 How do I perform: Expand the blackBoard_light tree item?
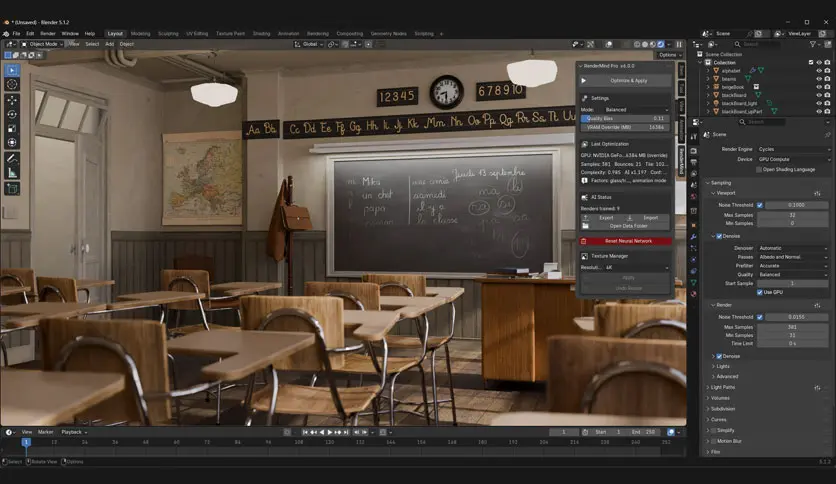click(x=708, y=103)
